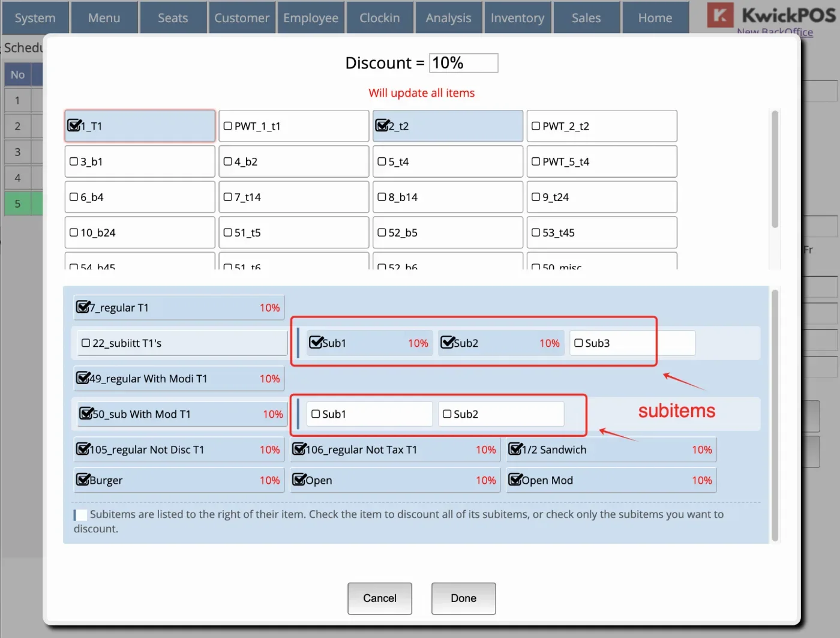Image resolution: width=840 pixels, height=638 pixels.
Task: Tick the 52_b5 category checkbox
Action: coord(382,232)
